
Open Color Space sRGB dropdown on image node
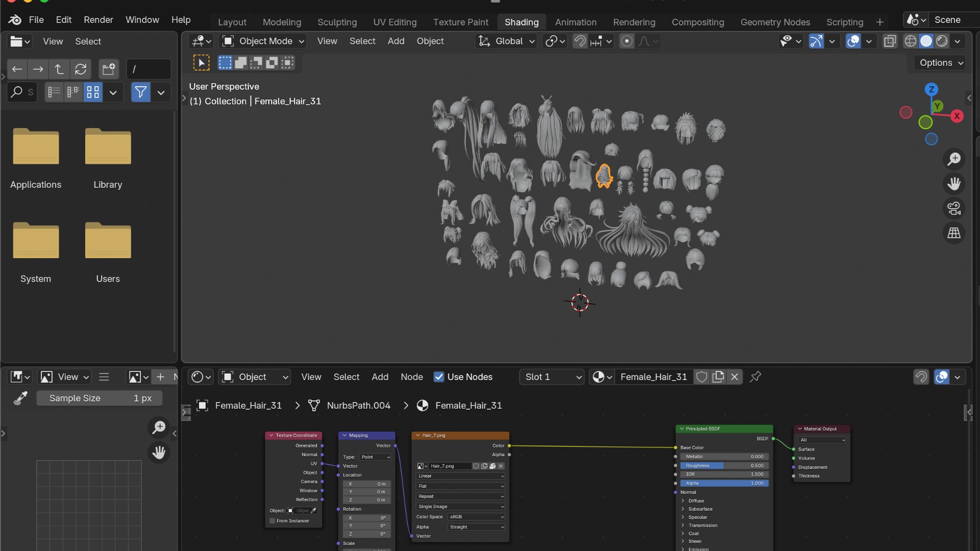click(476, 517)
